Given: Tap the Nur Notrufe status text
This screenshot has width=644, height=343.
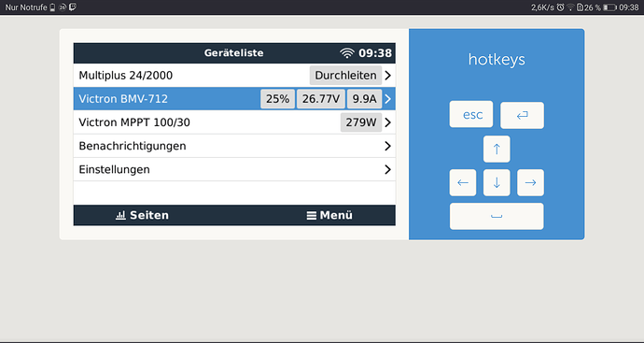Looking at the screenshot, I should (x=26, y=7).
